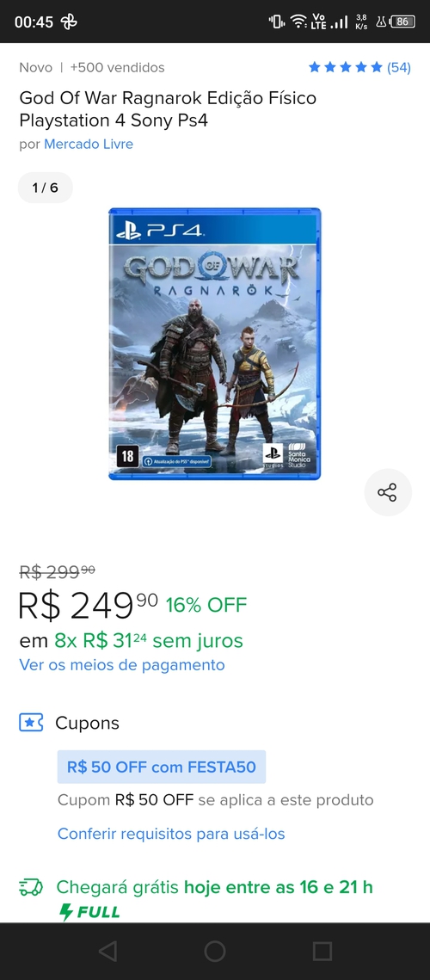This screenshot has width=430, height=980.
Task: Open Ver os meios de pagamento
Action: [x=122, y=664]
